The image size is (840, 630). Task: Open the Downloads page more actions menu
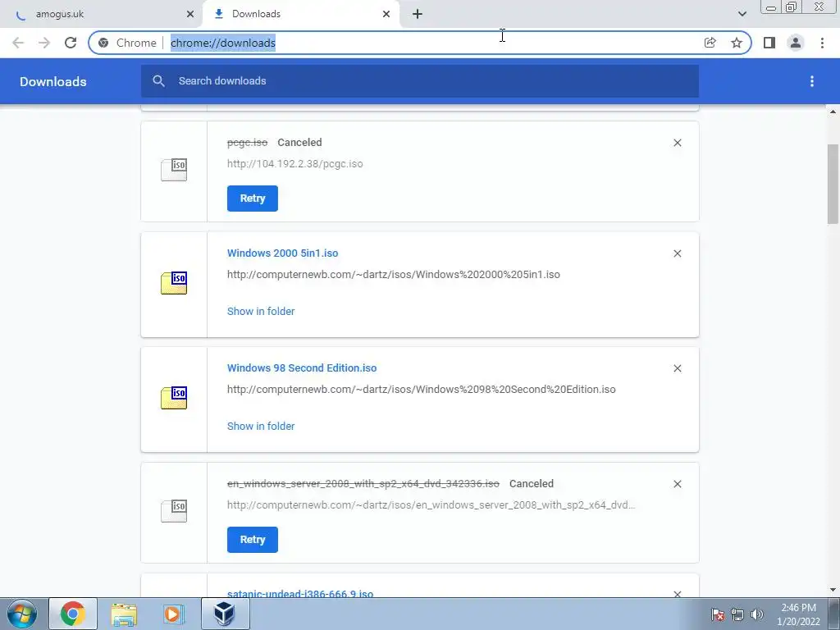click(812, 81)
